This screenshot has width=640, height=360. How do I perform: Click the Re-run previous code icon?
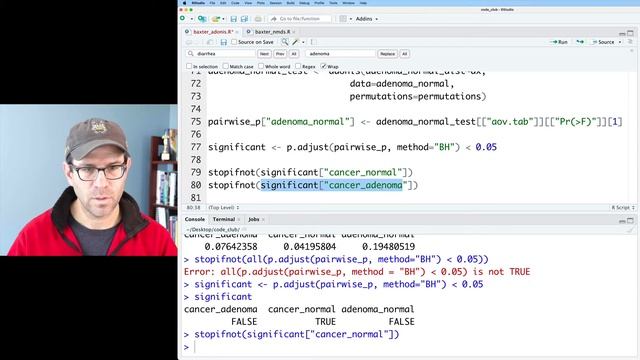(580, 42)
